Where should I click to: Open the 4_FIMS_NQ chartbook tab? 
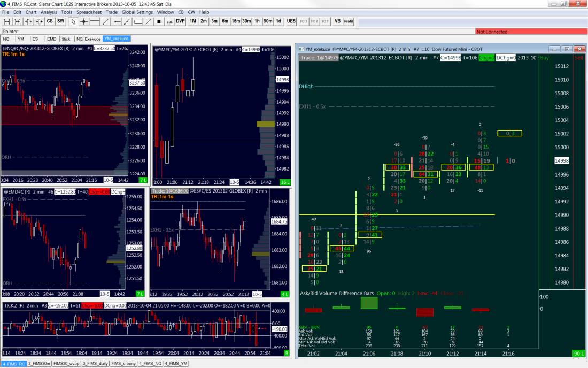(150, 364)
